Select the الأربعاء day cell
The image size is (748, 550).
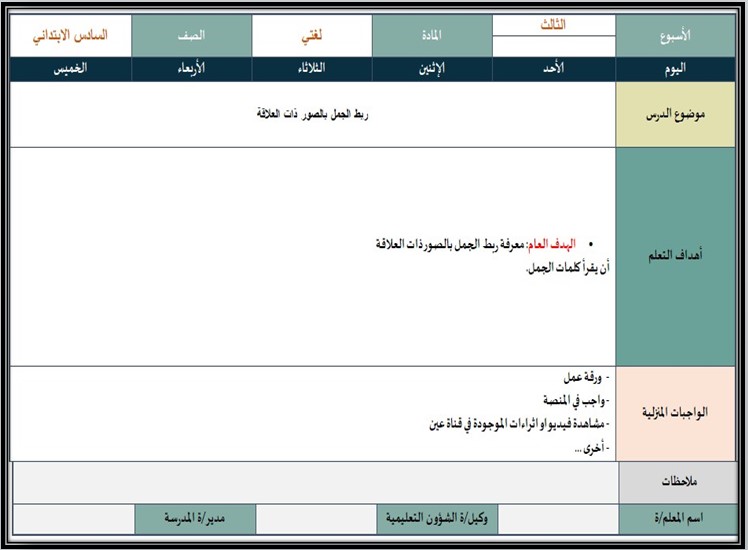point(191,69)
